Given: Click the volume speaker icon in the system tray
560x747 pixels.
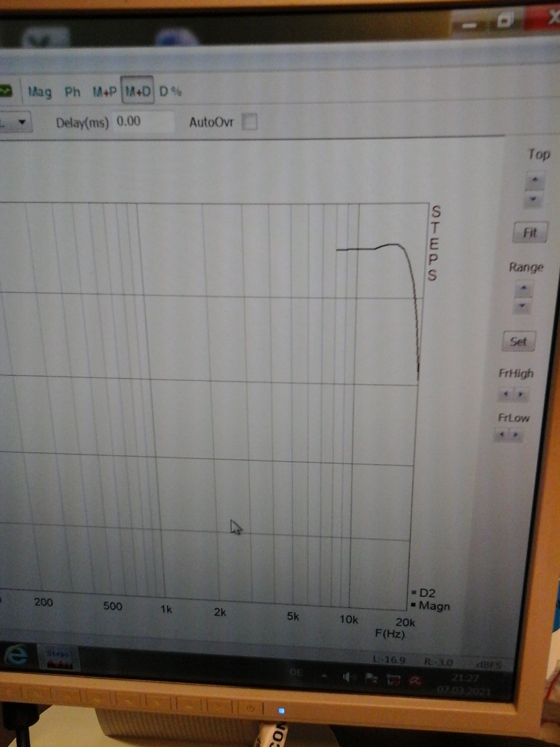Looking at the screenshot, I should pyautogui.click(x=349, y=678).
